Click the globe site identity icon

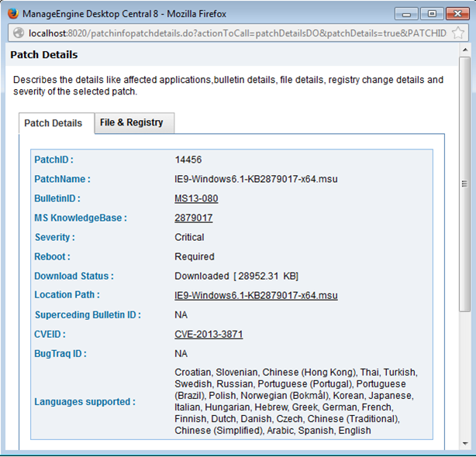[x=19, y=33]
